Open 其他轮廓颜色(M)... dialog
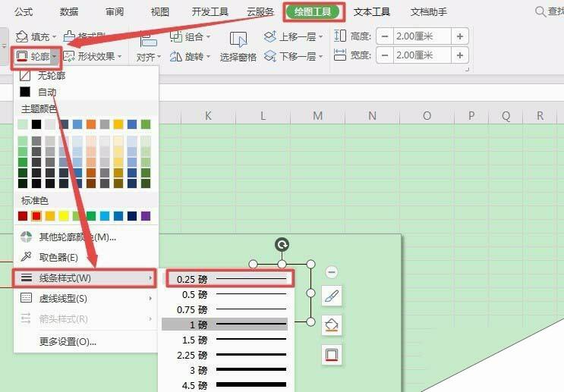The width and height of the screenshot is (564, 392). point(86,237)
